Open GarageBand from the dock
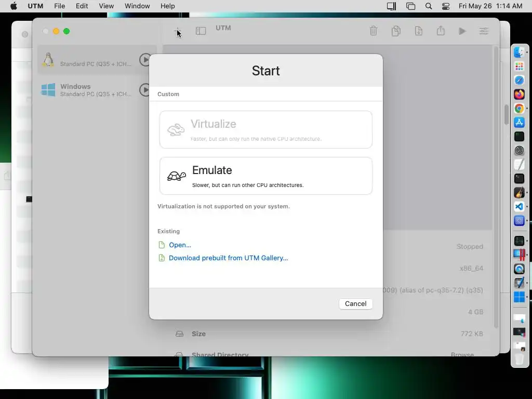 pyautogui.click(x=519, y=192)
